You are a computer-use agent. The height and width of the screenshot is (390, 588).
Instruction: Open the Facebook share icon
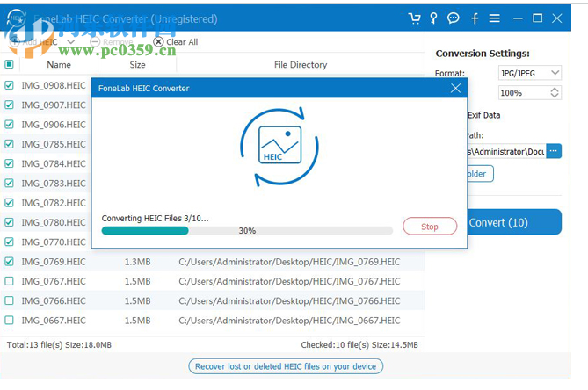[475, 18]
